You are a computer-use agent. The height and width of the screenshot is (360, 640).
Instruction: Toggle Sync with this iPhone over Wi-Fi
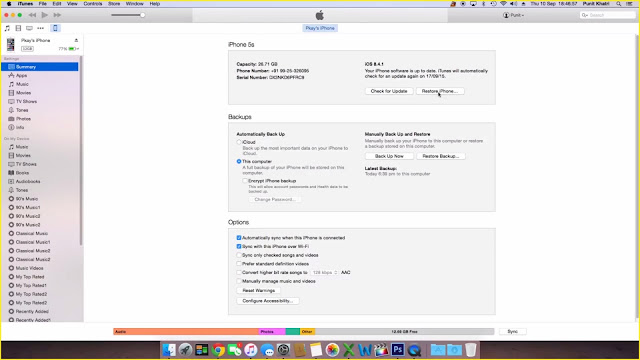click(239, 247)
